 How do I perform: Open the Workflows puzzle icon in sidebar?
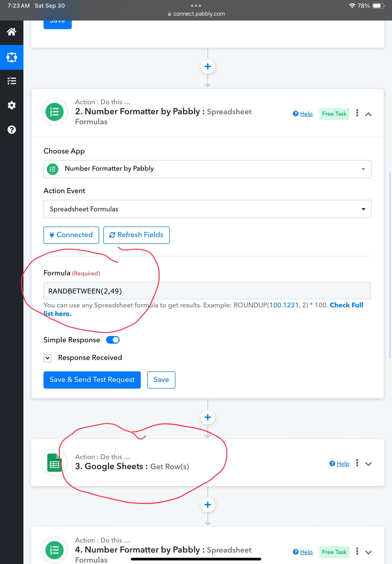point(11,57)
